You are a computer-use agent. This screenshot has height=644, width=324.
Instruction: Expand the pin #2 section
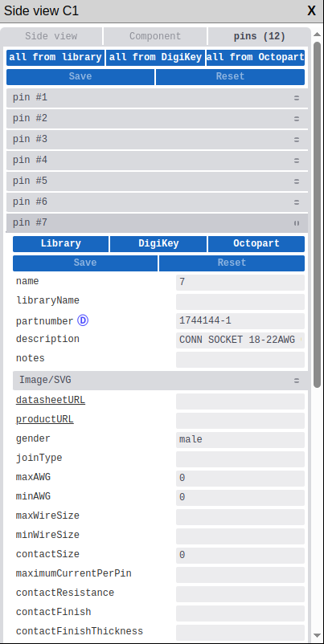click(x=157, y=119)
